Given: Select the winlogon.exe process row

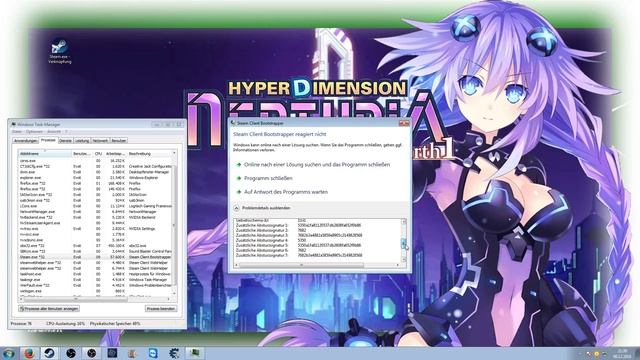Looking at the screenshot, I should pyautogui.click(x=95, y=291).
